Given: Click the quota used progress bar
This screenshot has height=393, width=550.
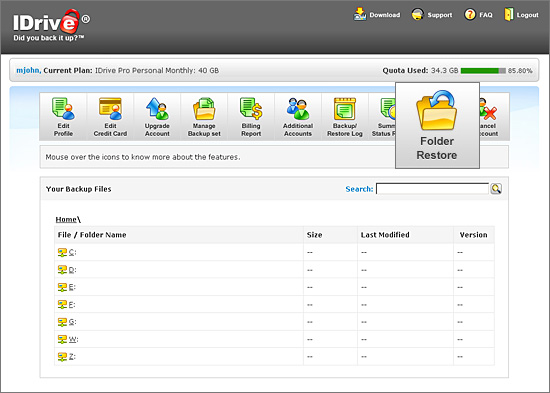Looking at the screenshot, I should (x=483, y=71).
